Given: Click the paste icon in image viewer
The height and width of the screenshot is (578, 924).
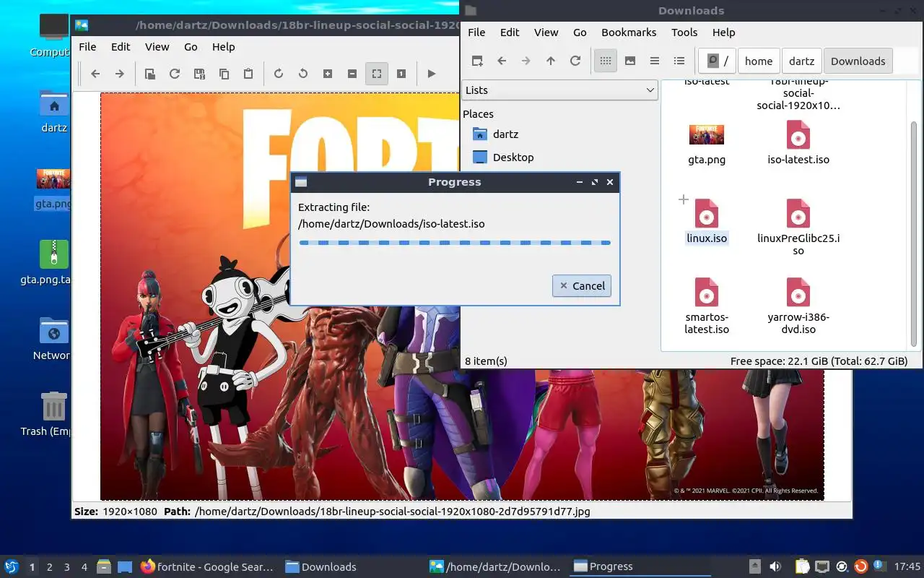Looking at the screenshot, I should pyautogui.click(x=248, y=74).
